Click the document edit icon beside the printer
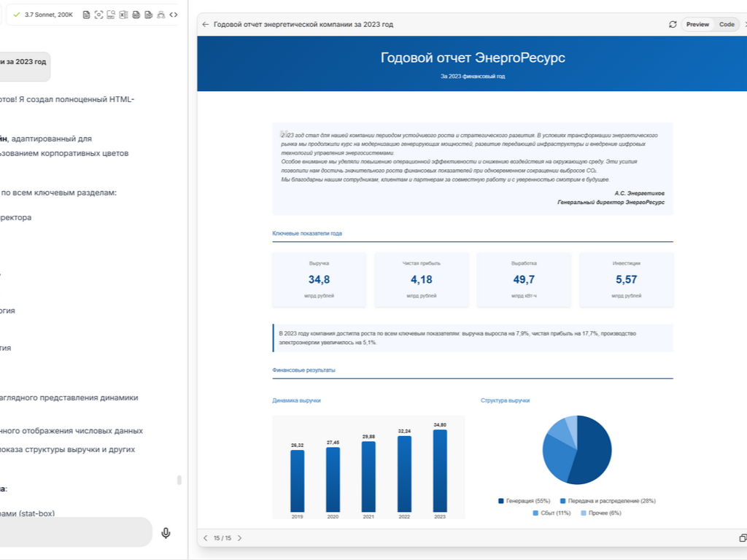 point(149,15)
